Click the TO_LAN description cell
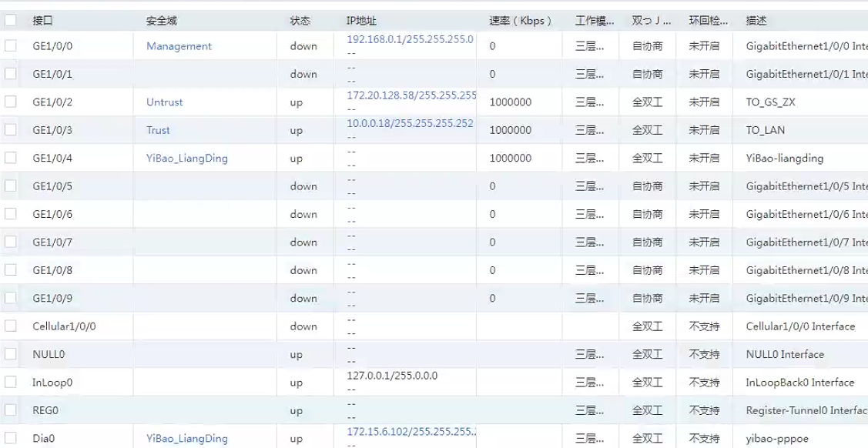 point(766,131)
